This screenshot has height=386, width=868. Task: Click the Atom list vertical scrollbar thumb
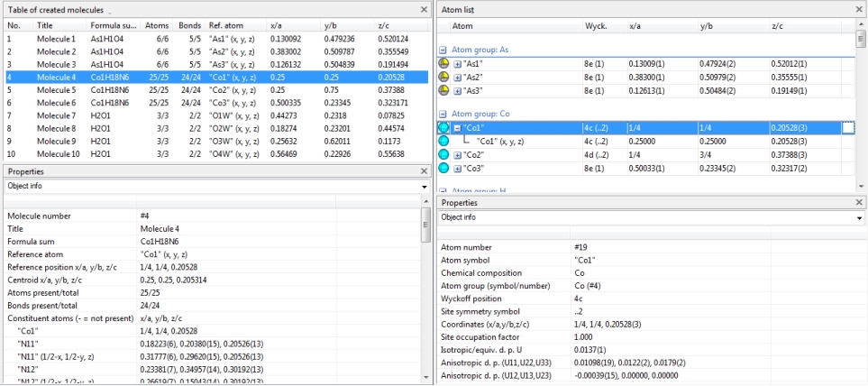click(861, 42)
